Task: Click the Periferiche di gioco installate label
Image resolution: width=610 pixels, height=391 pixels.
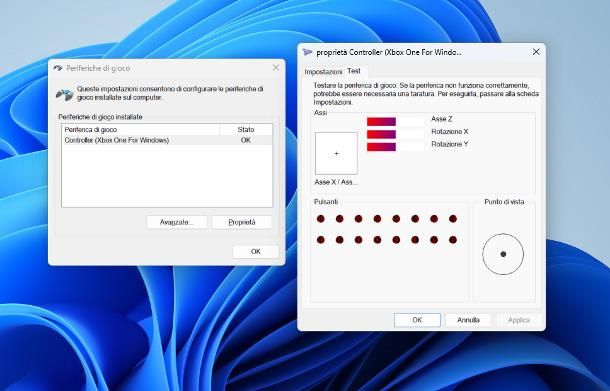Action: [x=100, y=117]
